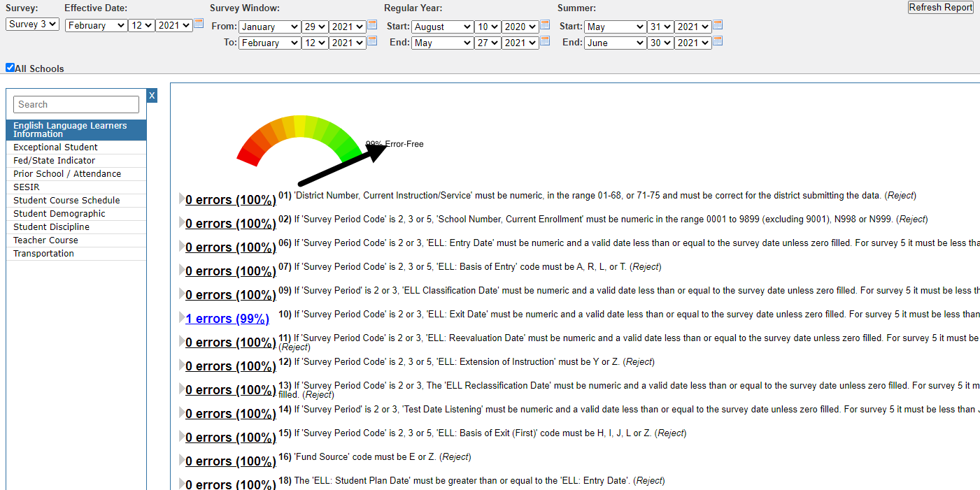Viewport: 980px width, 490px height.
Task: Open calendar for Summer End date
Action: pyautogui.click(x=718, y=42)
